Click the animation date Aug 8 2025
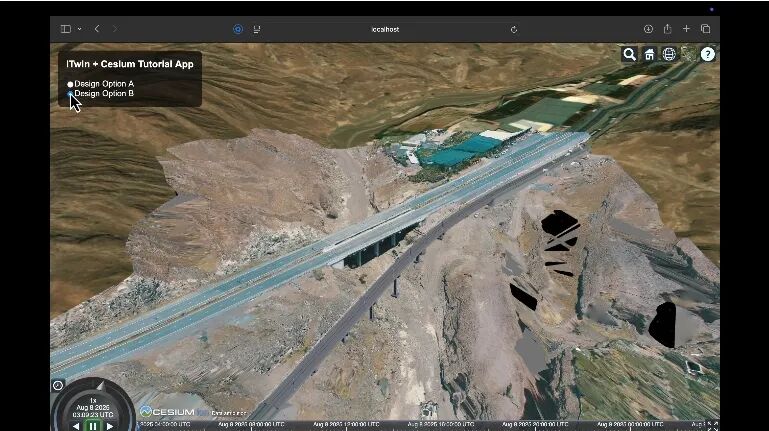769x431 pixels. tap(93, 408)
